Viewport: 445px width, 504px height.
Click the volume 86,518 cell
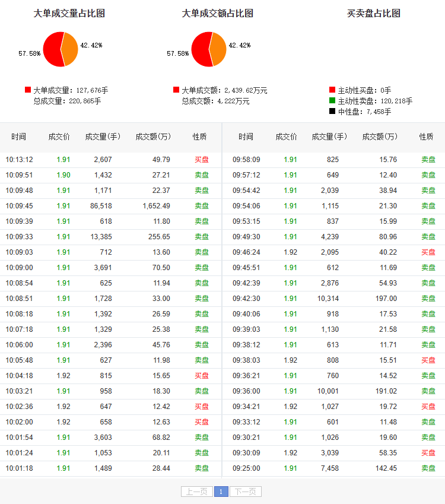pos(101,206)
